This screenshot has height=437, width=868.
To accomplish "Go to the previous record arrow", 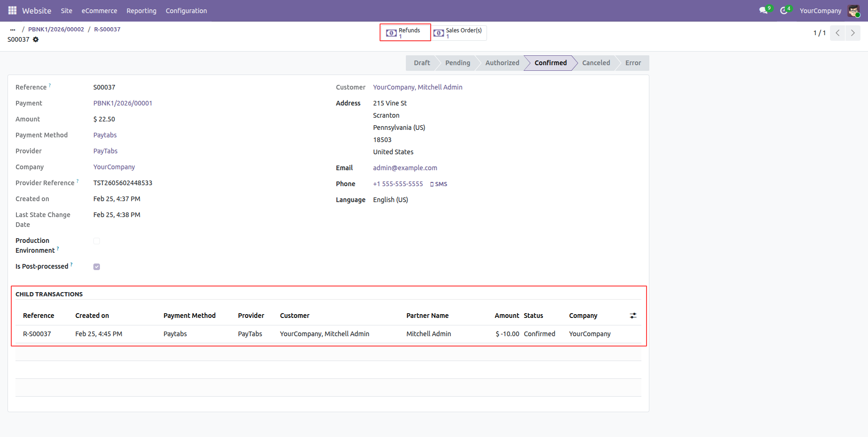I will (x=838, y=33).
